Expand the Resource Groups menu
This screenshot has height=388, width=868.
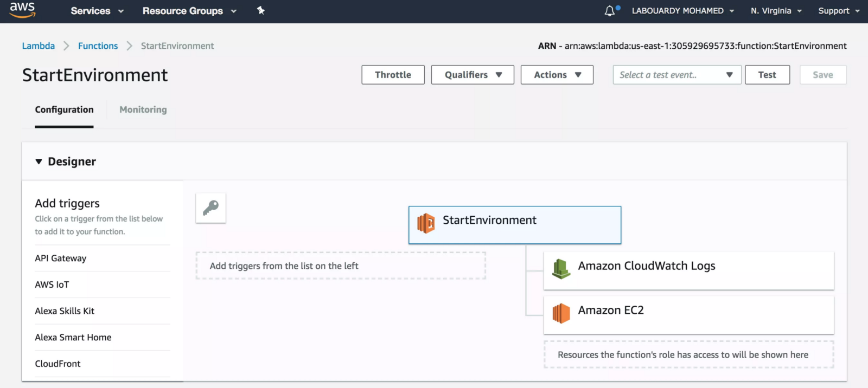189,11
